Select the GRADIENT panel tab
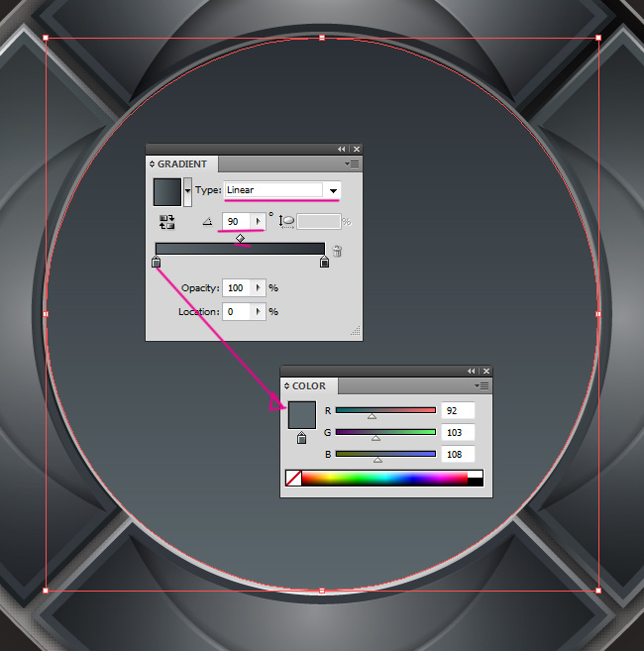 pyautogui.click(x=182, y=164)
